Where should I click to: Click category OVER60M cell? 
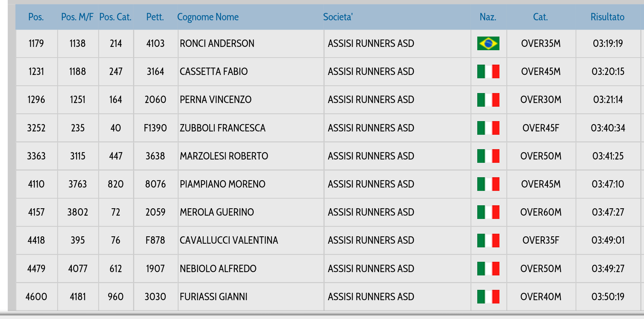point(541,212)
